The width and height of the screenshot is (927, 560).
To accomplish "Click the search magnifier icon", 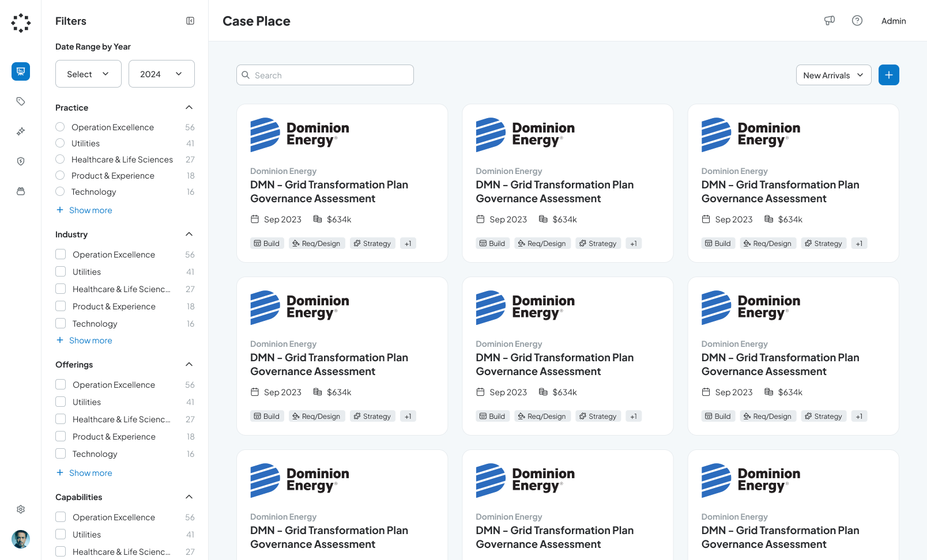I will point(246,75).
